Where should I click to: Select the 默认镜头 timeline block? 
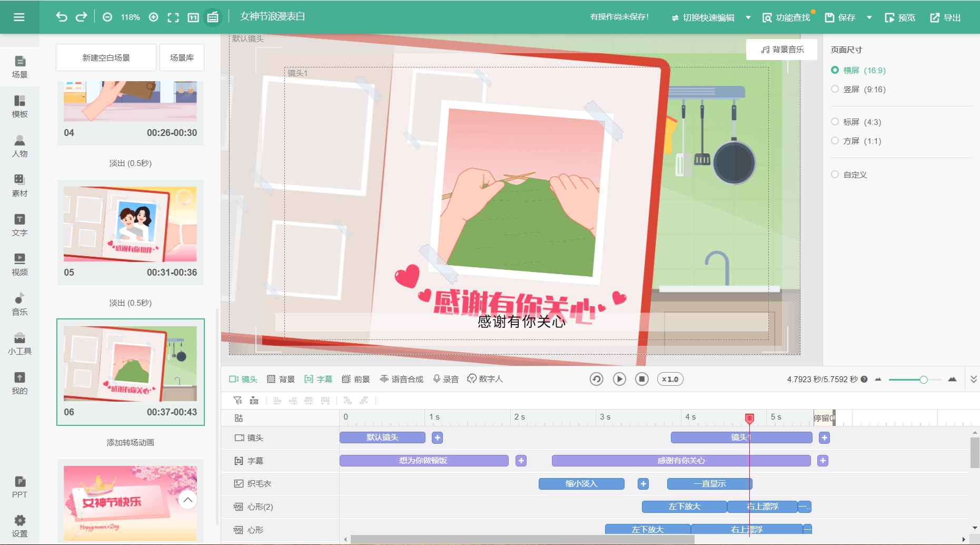click(382, 437)
